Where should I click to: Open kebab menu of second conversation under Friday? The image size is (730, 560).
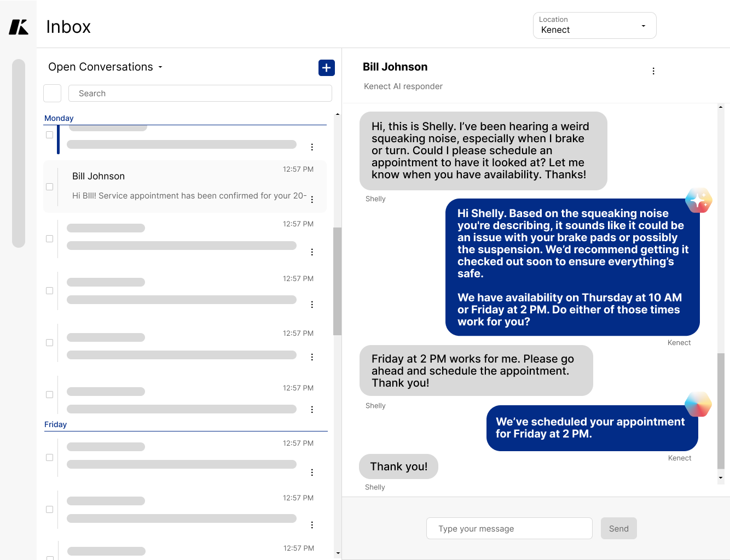(312, 525)
